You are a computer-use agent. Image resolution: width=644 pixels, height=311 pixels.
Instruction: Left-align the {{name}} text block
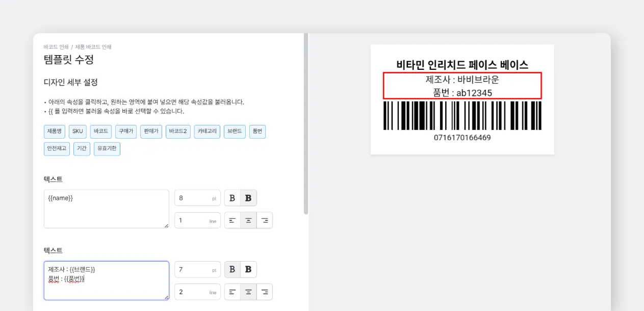[x=232, y=220]
